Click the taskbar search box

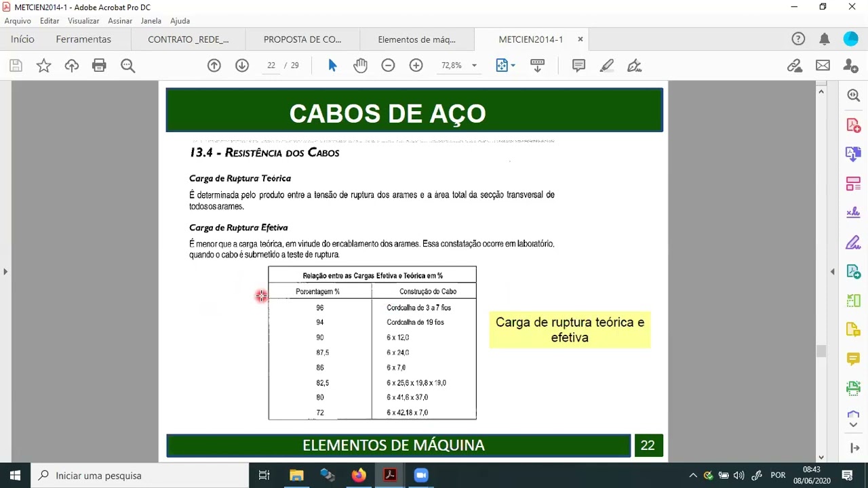click(140, 475)
